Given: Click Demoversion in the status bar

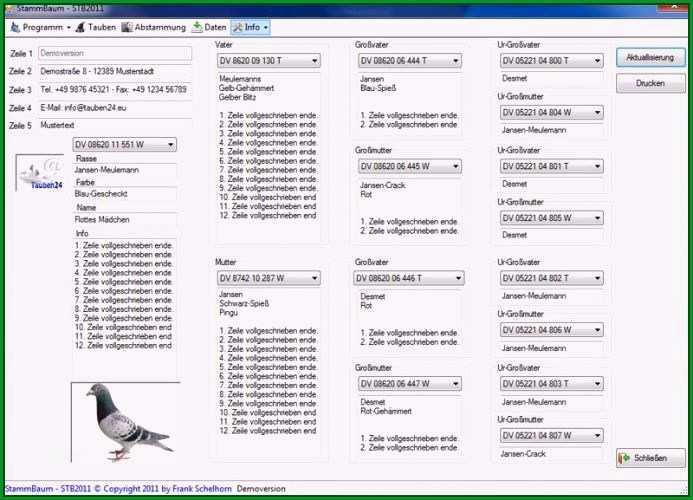Looking at the screenshot, I should coord(261,489).
